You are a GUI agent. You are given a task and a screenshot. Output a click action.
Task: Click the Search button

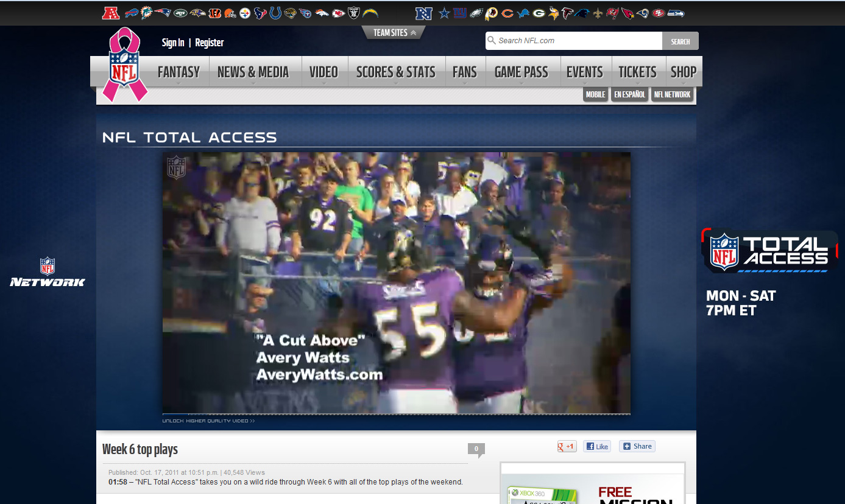[681, 41]
